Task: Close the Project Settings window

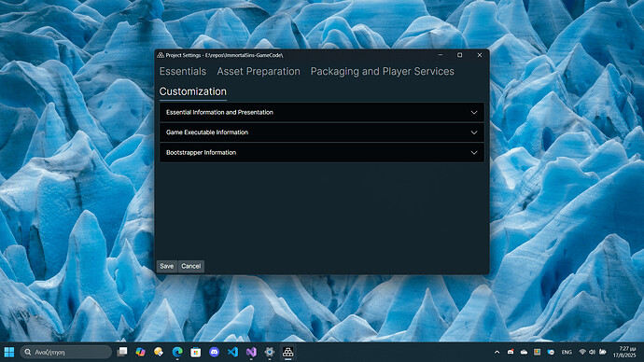Action: click(480, 55)
